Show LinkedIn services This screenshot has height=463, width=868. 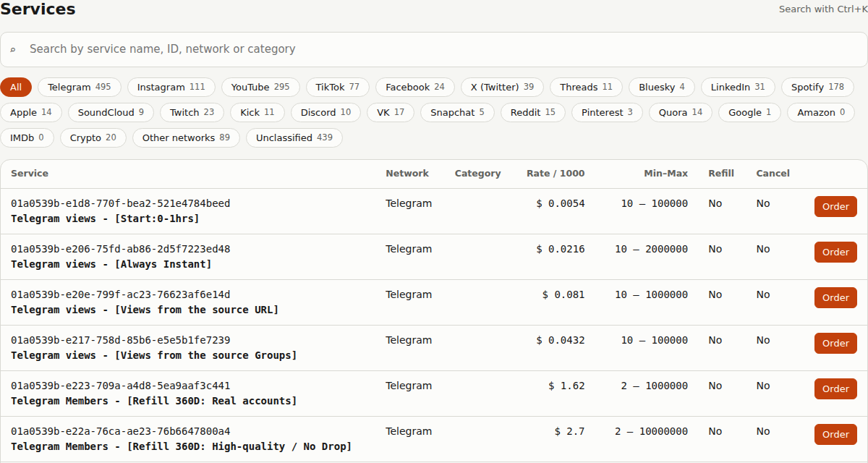[738, 88]
